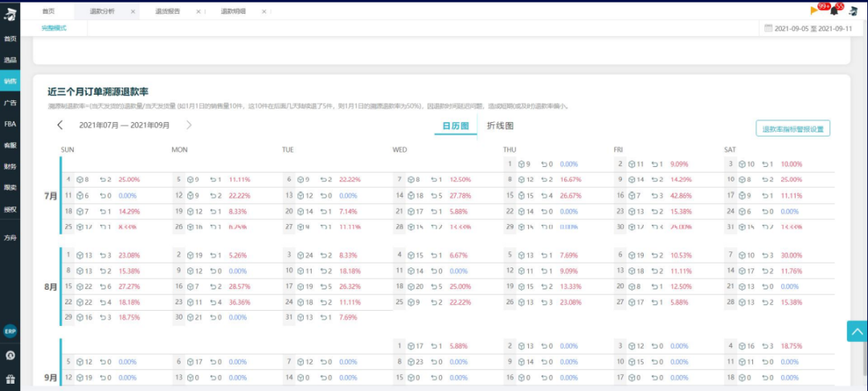This screenshot has width=868, height=391.
Task: Close the 退款分析 tab
Action: tap(133, 11)
